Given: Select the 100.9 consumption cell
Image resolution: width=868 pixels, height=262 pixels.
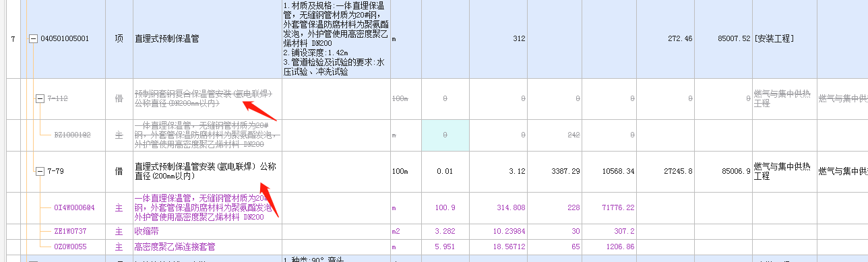Looking at the screenshot, I should (x=445, y=207).
